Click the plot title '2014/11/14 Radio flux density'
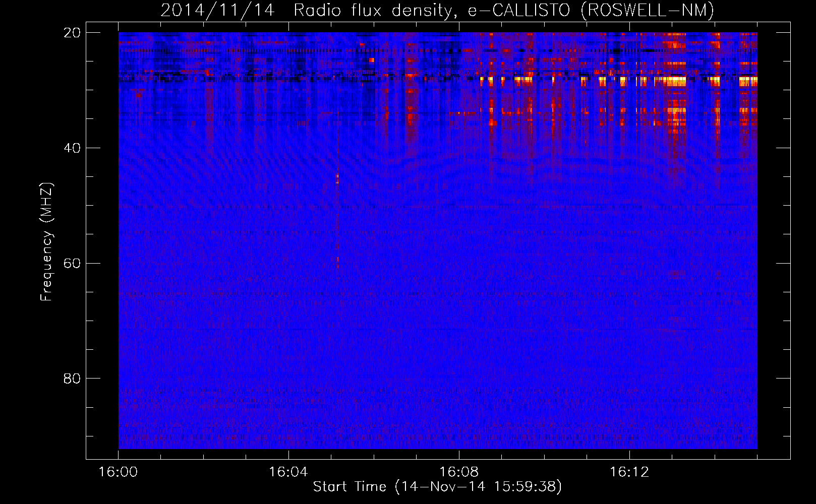This screenshot has height=504, width=816. point(309,10)
